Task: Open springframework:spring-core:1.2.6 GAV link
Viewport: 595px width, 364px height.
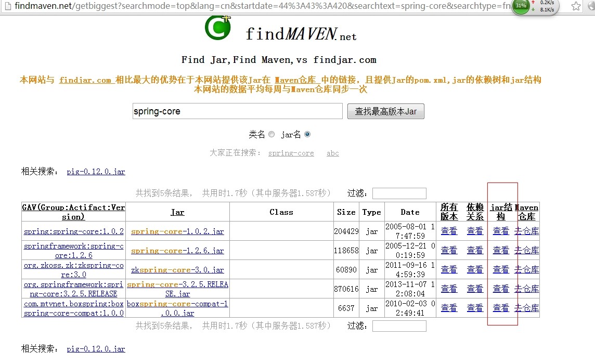Action: click(x=74, y=251)
